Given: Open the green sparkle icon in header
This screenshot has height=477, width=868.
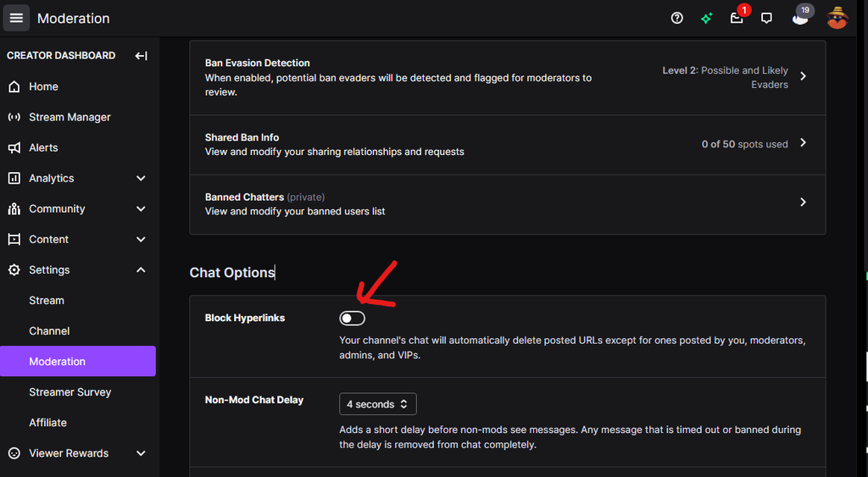Looking at the screenshot, I should pyautogui.click(x=706, y=18).
